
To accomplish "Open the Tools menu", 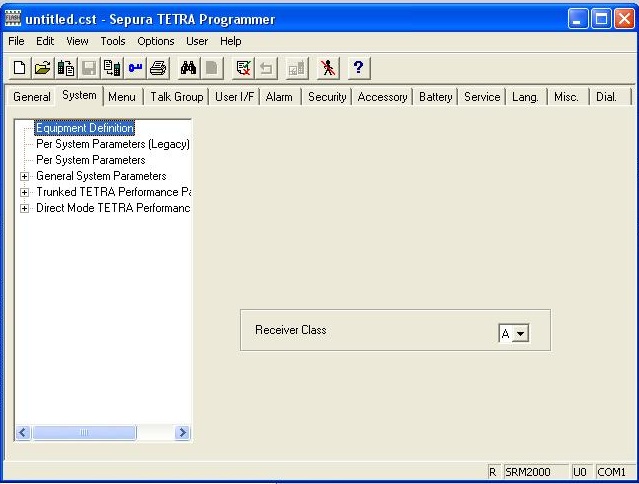I will pos(113,41).
